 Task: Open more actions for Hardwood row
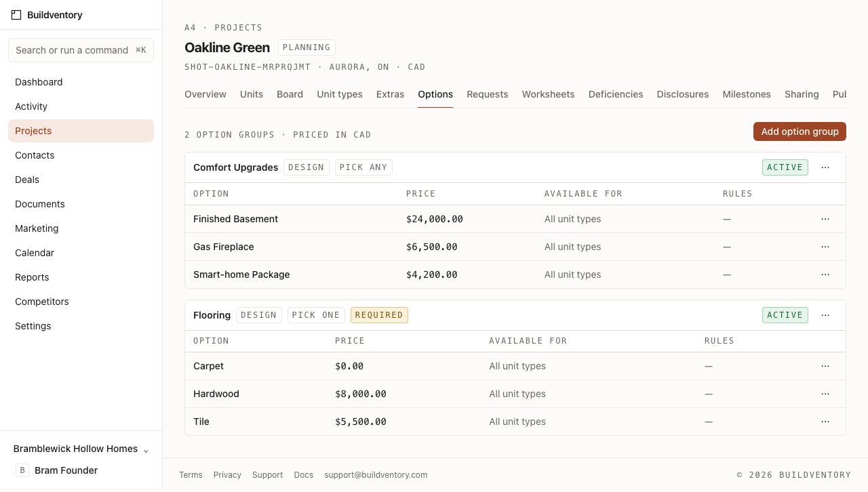(x=825, y=394)
